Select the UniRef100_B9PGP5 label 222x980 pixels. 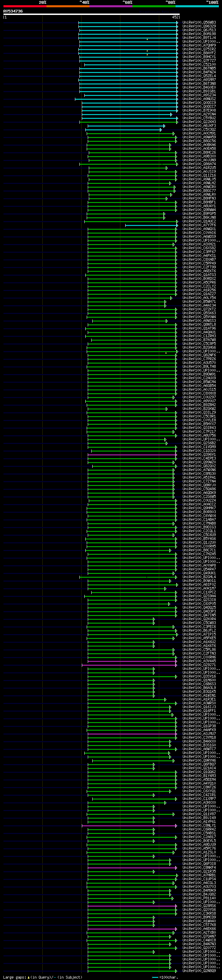(x=199, y=214)
